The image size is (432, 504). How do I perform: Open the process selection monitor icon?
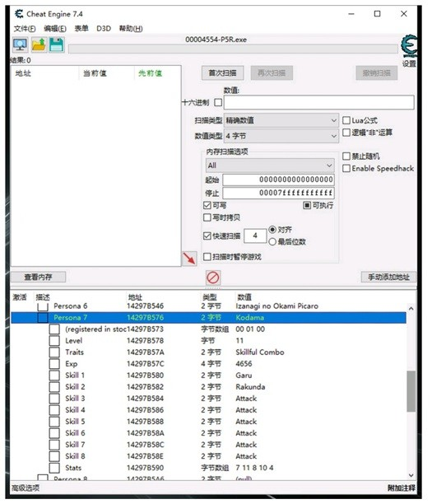click(x=21, y=44)
